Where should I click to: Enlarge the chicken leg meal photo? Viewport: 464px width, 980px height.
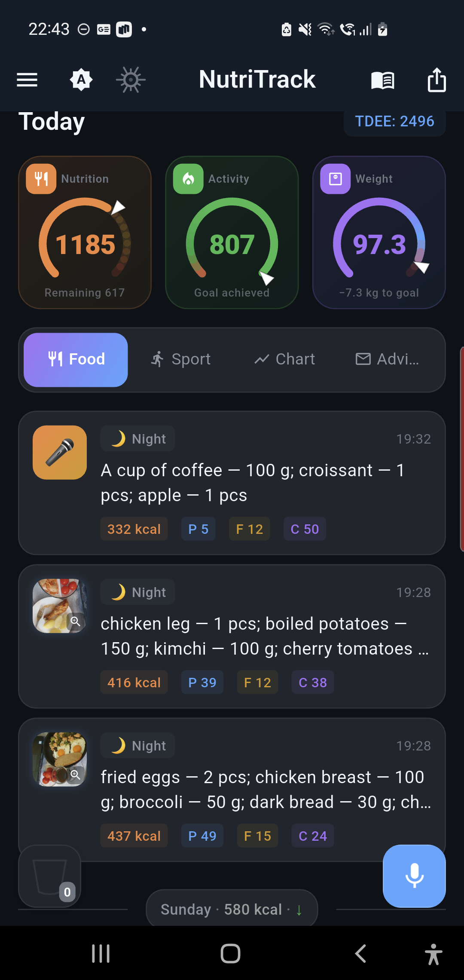click(60, 606)
